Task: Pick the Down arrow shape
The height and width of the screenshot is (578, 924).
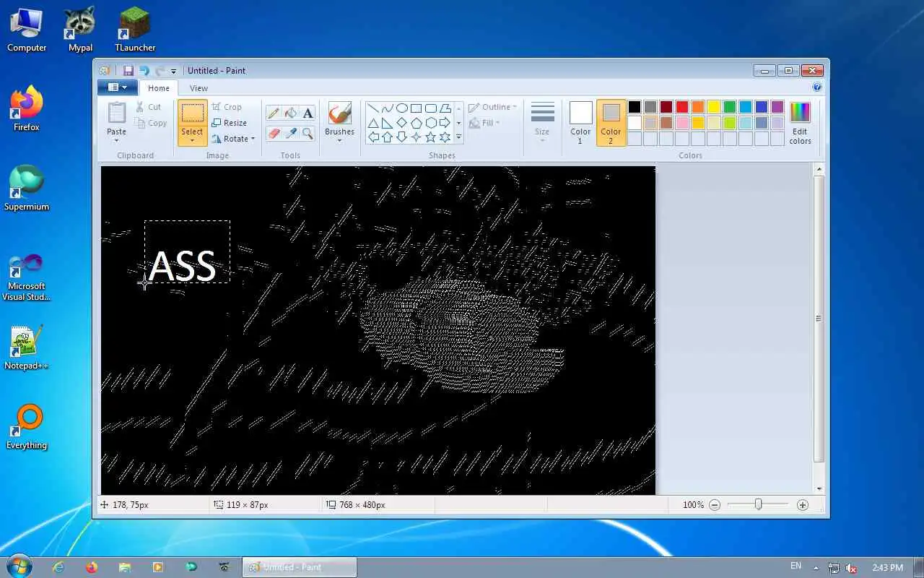Action: 402,137
